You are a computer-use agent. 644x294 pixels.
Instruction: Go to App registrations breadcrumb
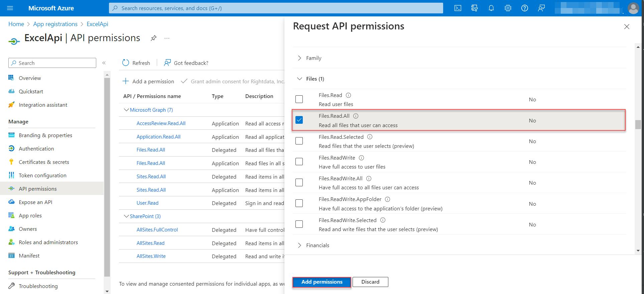point(55,24)
